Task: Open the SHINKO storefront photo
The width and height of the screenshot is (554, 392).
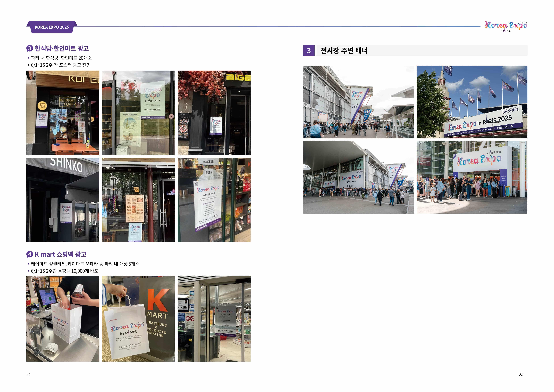Action: point(63,200)
